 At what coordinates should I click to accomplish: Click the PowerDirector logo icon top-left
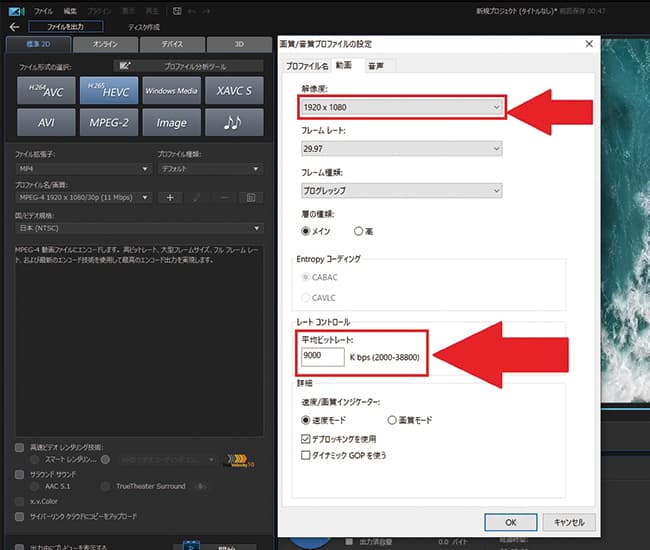[x=16, y=12]
